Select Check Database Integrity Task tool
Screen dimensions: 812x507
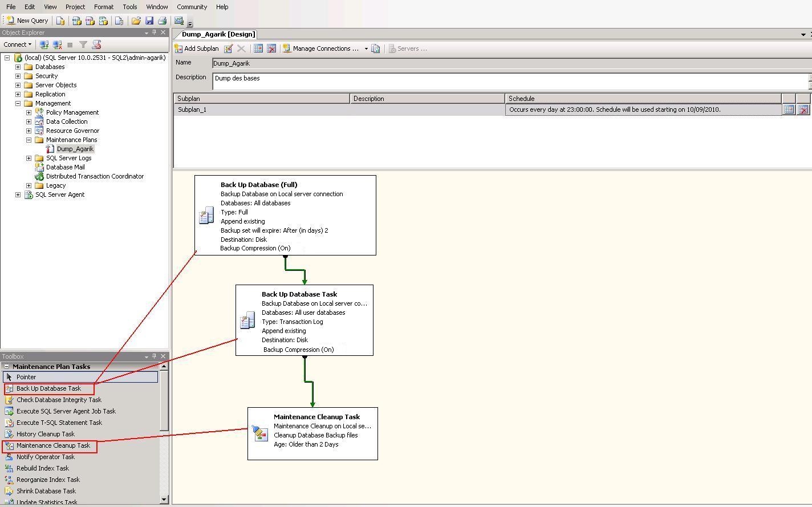tap(58, 400)
